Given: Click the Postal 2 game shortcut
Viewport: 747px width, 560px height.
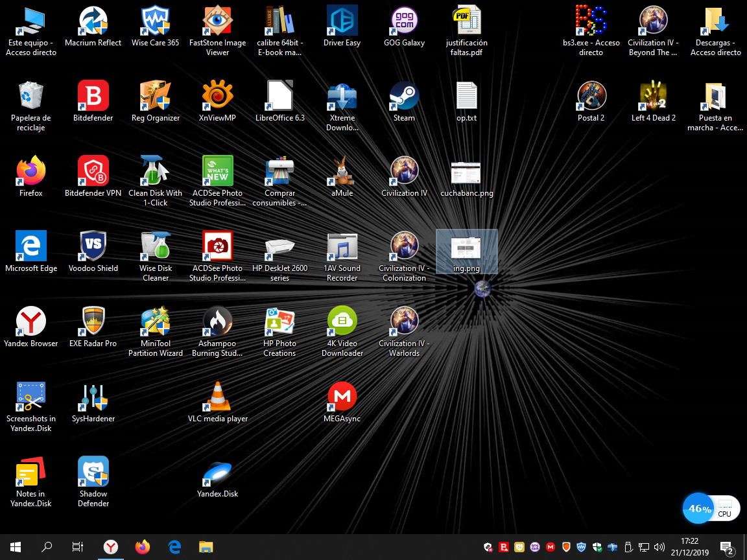Looking at the screenshot, I should (591, 97).
